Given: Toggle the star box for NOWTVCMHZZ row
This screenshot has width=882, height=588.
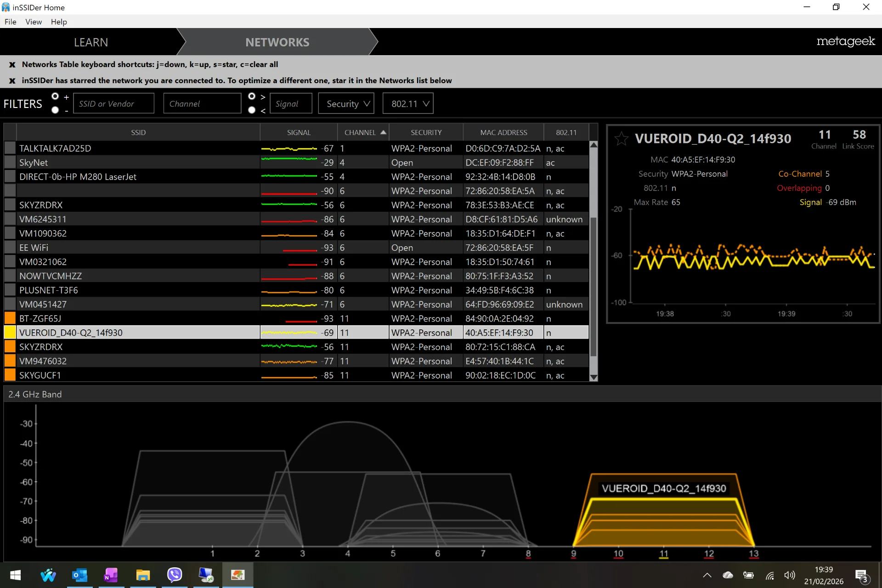Looking at the screenshot, I should 10,276.
